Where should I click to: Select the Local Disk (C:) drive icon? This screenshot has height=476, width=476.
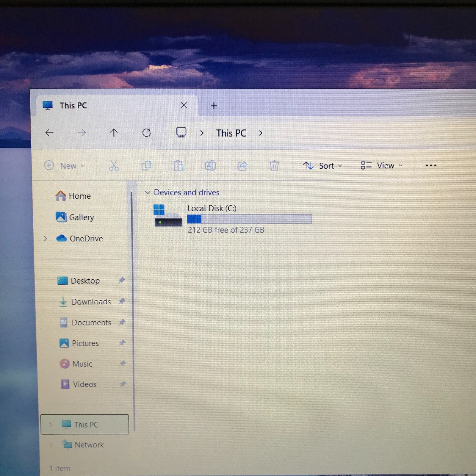(167, 216)
